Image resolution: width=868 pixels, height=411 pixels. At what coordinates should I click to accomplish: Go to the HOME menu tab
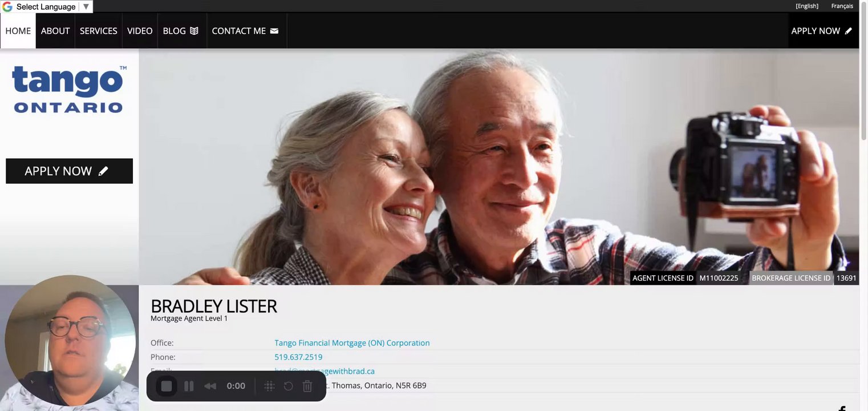click(x=18, y=31)
